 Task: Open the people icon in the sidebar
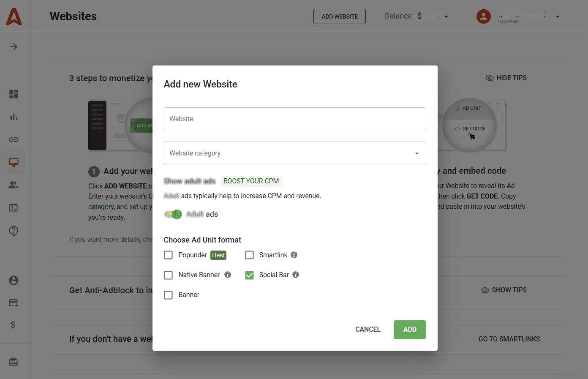click(14, 185)
